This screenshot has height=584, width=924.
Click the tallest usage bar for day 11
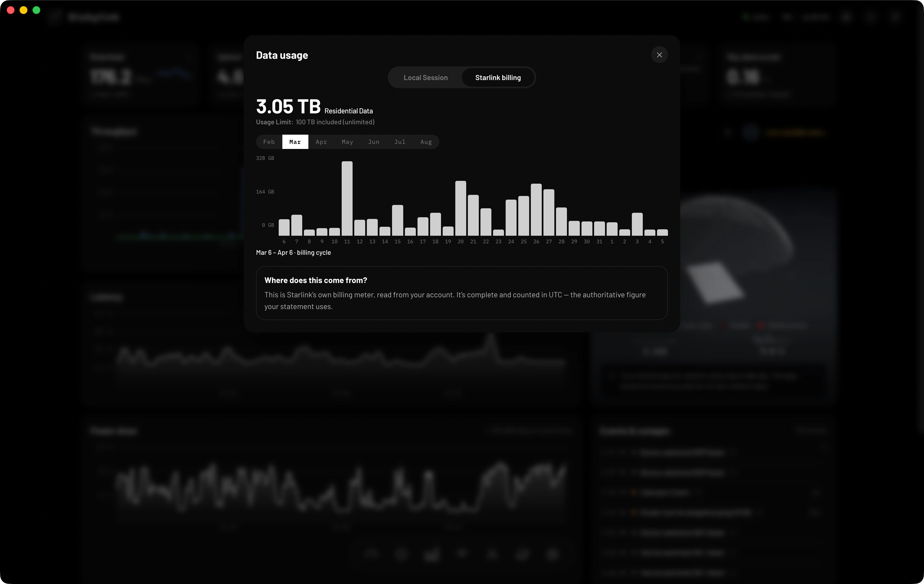347,198
